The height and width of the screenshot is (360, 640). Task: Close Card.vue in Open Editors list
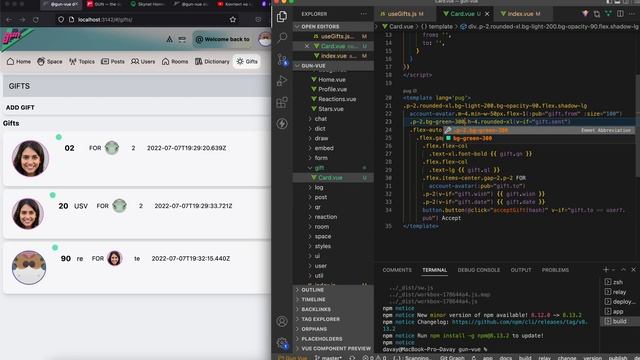pos(307,46)
